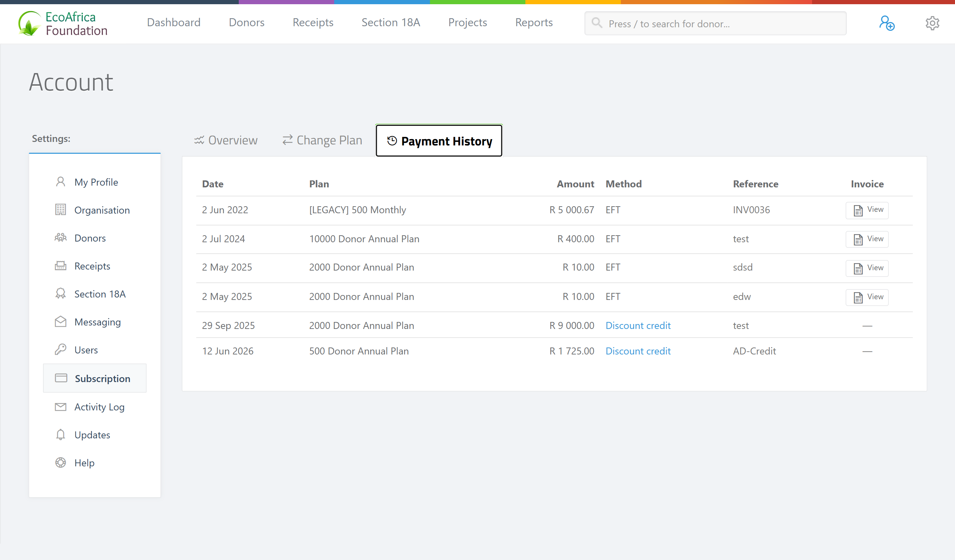Open Organisation settings
955x560 pixels.
[x=95, y=210]
